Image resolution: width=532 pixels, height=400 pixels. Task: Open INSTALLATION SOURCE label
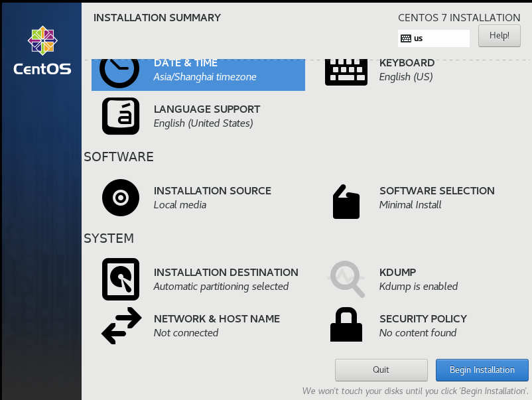coord(212,190)
